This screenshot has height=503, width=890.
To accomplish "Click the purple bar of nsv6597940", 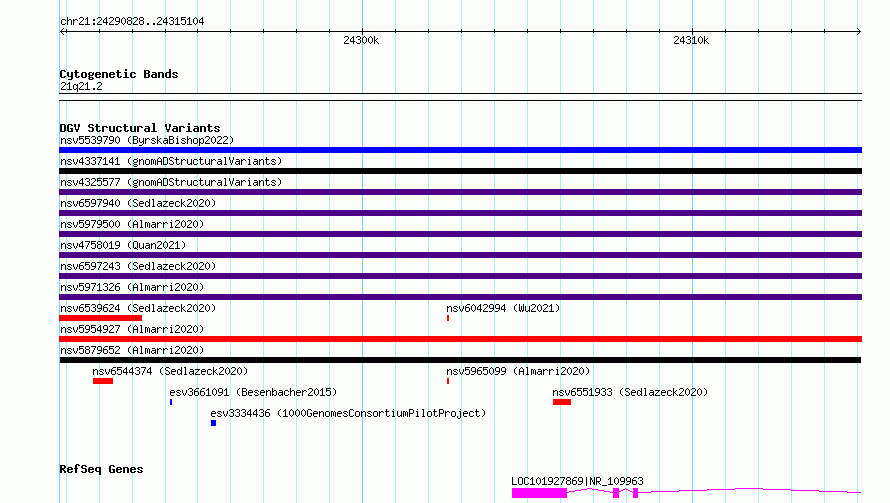I will (460, 213).
